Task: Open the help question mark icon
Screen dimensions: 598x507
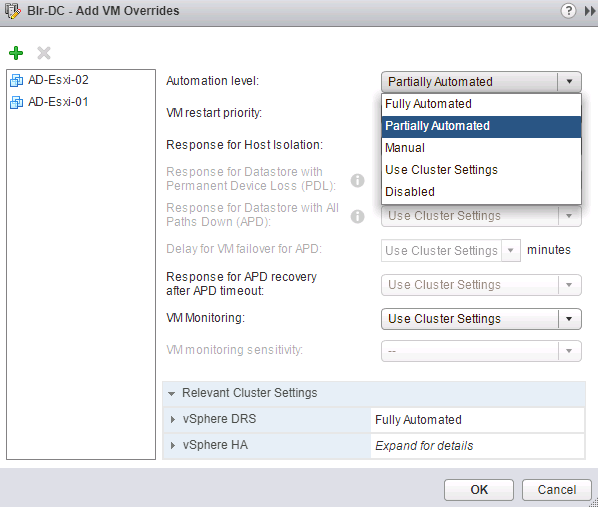Action: point(568,11)
